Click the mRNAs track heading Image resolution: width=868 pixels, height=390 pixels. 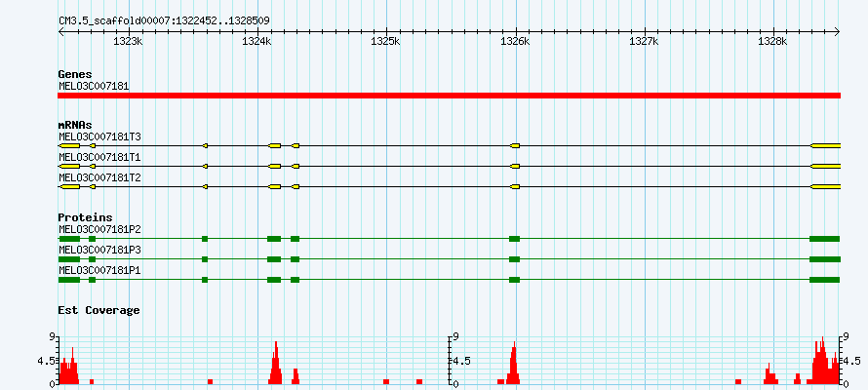coord(75,125)
